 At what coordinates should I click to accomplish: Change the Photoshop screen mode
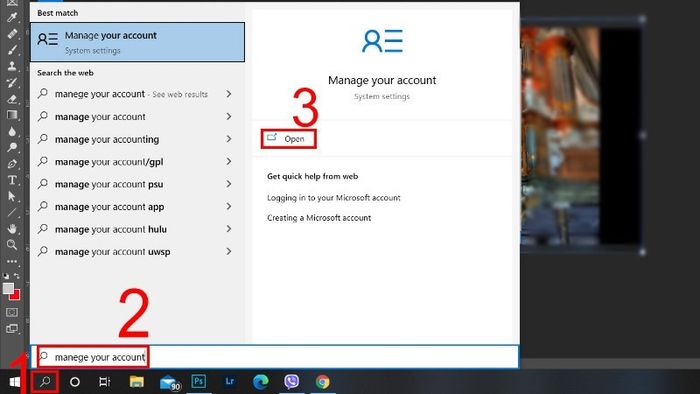[12, 329]
